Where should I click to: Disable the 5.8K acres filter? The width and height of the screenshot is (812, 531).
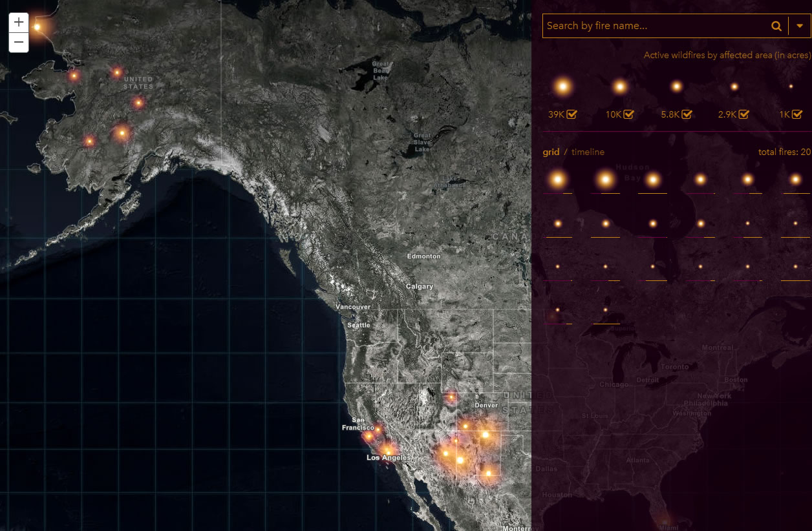click(687, 114)
